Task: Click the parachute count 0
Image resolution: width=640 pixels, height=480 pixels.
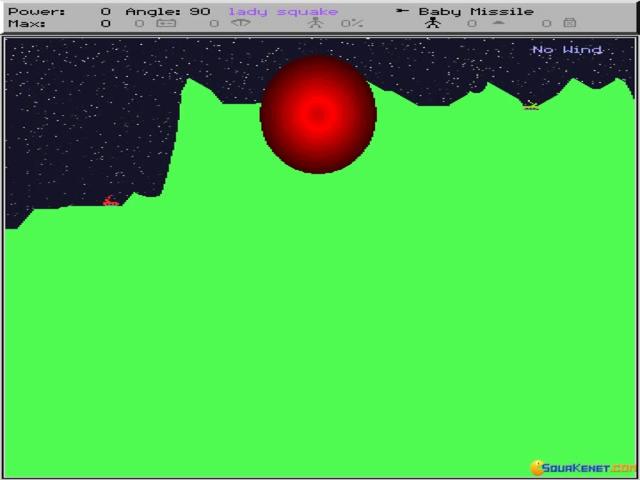Action: point(214,23)
